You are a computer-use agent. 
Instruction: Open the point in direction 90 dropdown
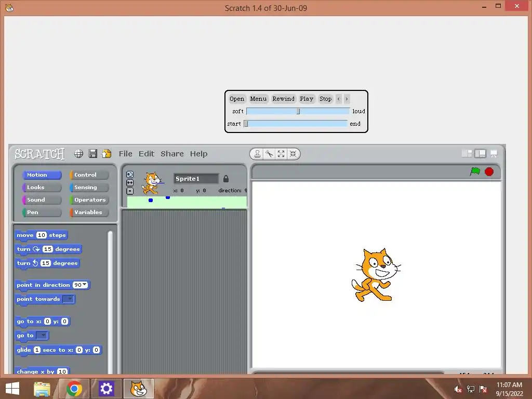85,285
